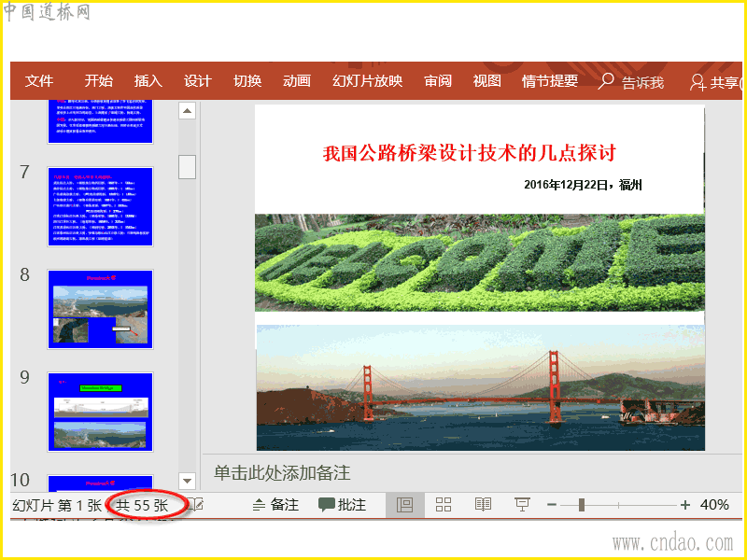Open the 文件 menu
The height and width of the screenshot is (560, 747).
(39, 81)
